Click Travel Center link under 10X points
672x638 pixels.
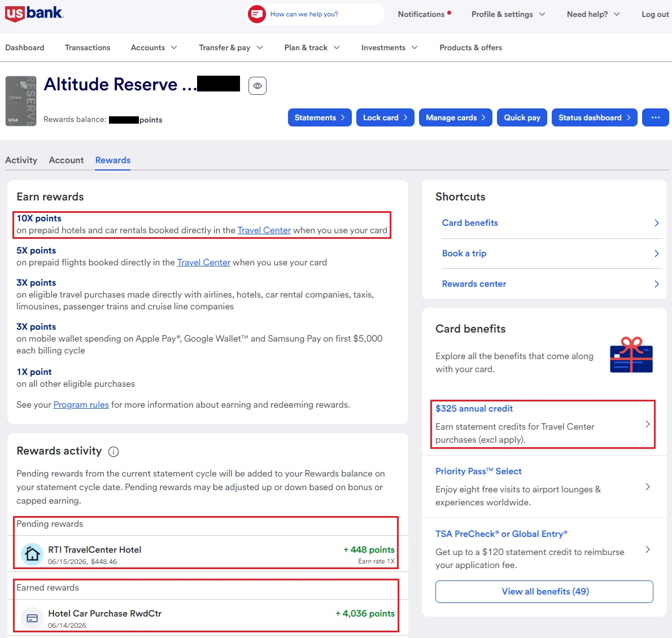(264, 230)
